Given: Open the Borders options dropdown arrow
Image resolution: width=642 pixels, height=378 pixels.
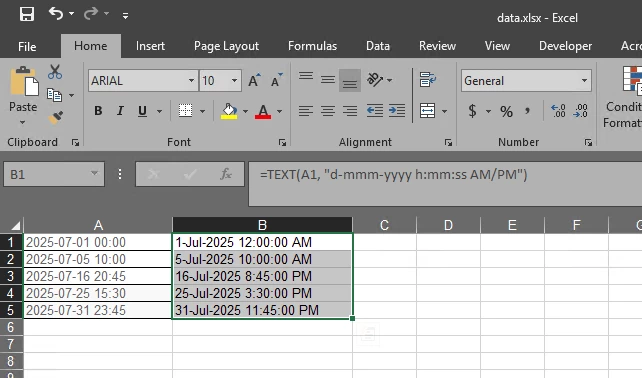Looking at the screenshot, I should point(202,111).
